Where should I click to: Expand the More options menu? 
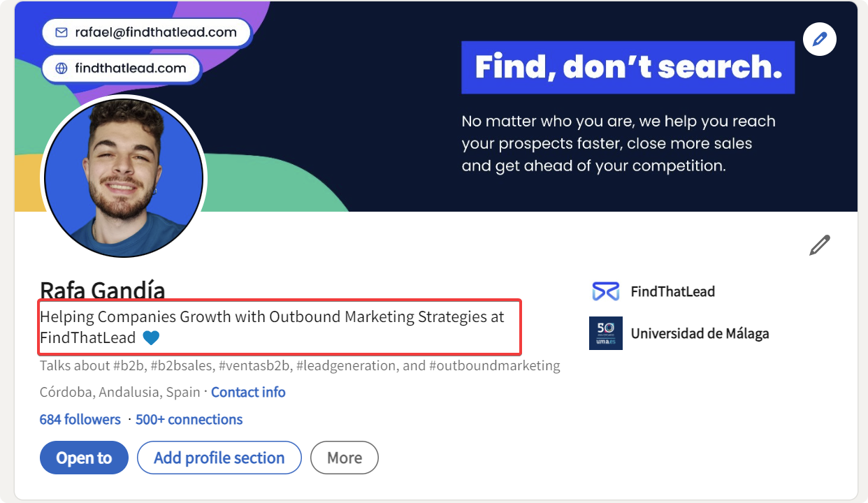click(344, 458)
